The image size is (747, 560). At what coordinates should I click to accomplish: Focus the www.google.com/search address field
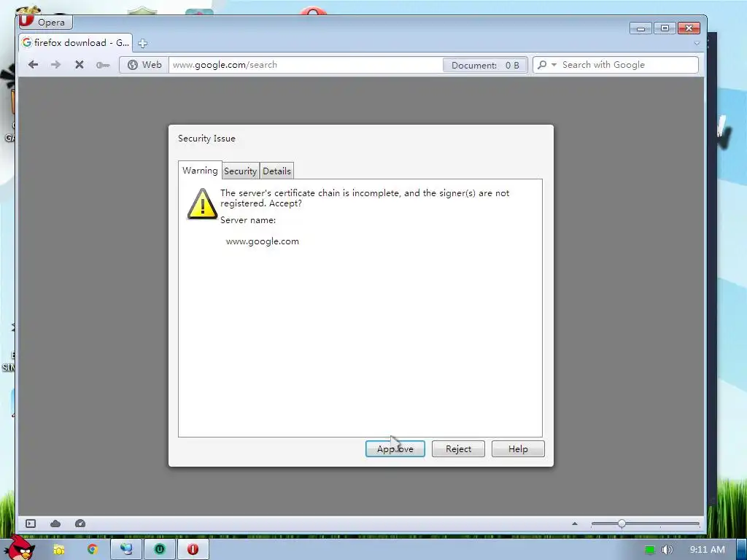[305, 65]
